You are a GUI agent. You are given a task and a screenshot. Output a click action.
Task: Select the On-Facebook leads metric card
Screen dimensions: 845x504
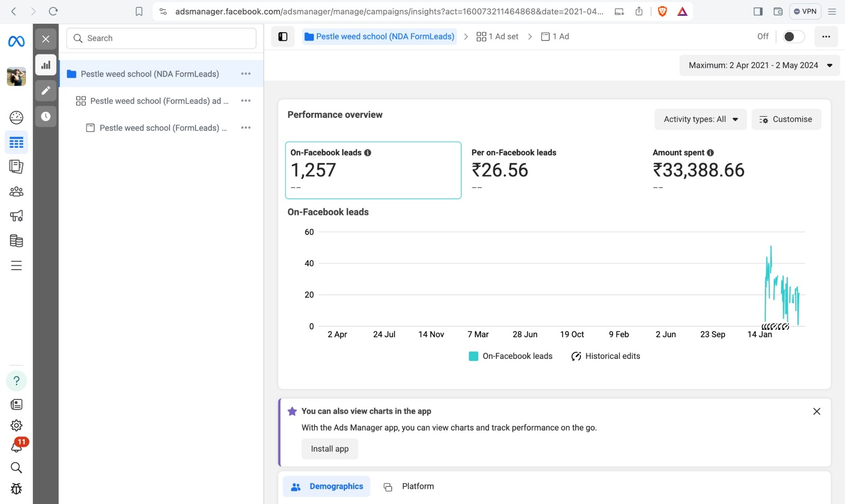point(373,170)
